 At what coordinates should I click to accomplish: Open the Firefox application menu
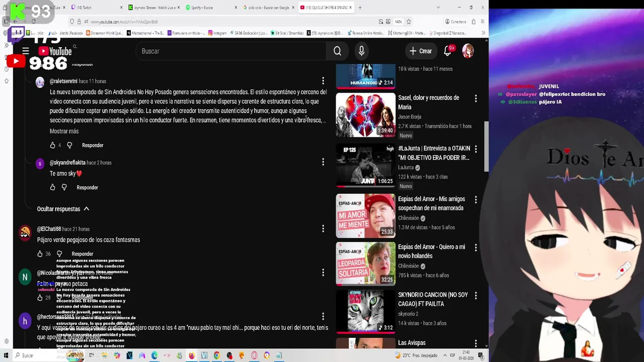tap(482, 22)
